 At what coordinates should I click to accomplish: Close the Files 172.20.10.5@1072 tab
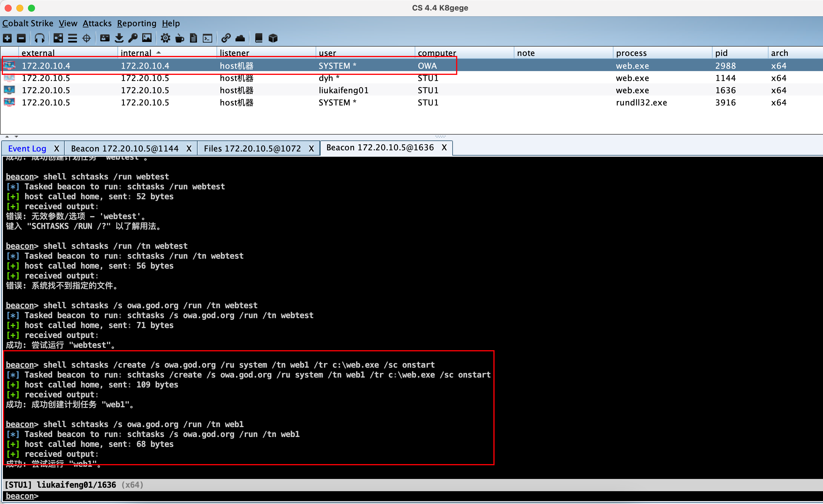point(311,149)
